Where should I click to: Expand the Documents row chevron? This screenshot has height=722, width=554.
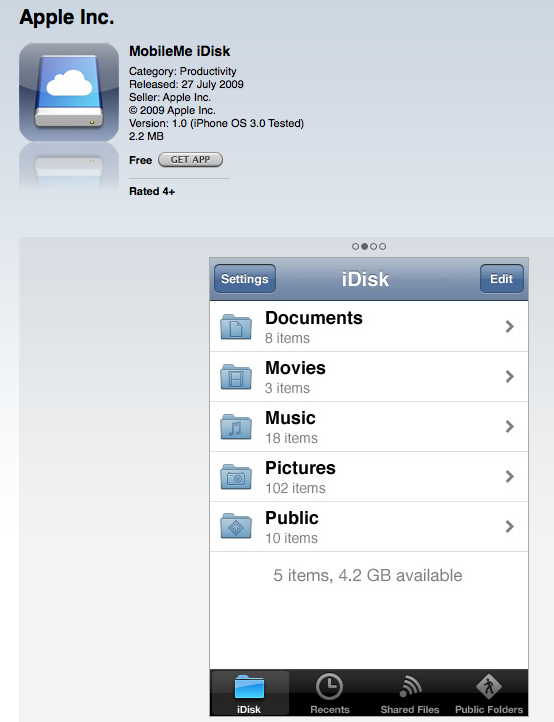tap(509, 326)
